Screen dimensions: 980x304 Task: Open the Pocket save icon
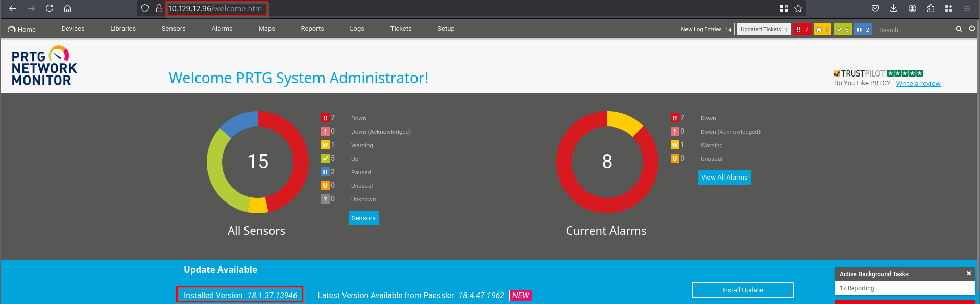[x=875, y=8]
